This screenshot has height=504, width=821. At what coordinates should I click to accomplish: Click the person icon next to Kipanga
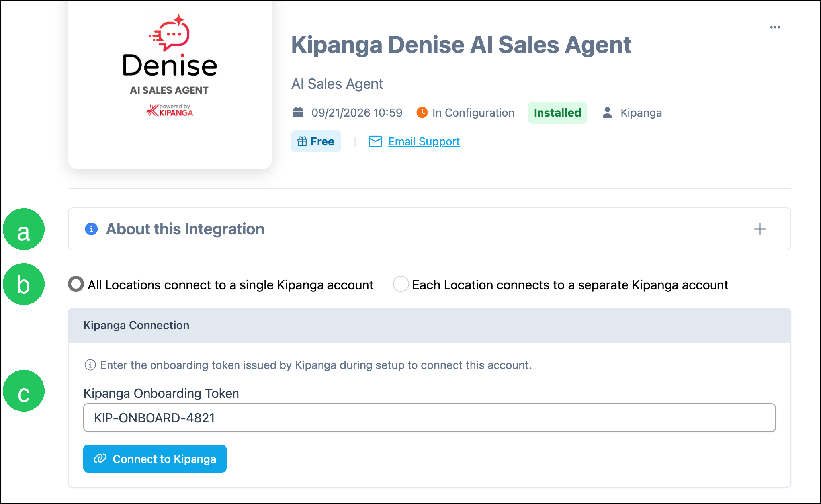pyautogui.click(x=607, y=113)
